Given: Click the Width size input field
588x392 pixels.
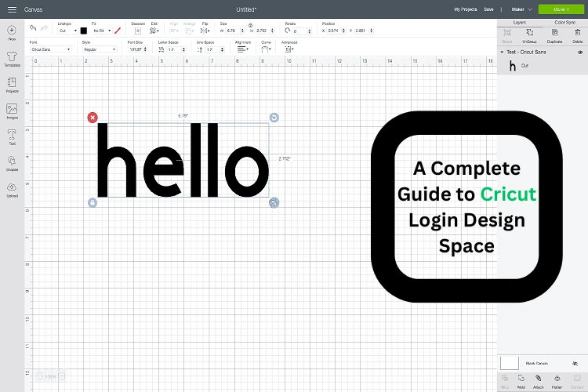Looking at the screenshot, I should [x=233, y=31].
